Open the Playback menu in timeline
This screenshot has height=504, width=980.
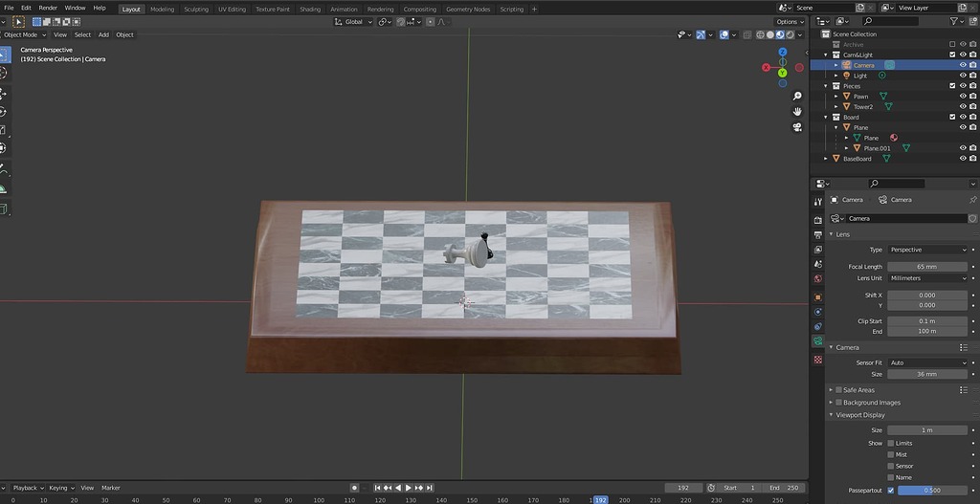point(28,488)
